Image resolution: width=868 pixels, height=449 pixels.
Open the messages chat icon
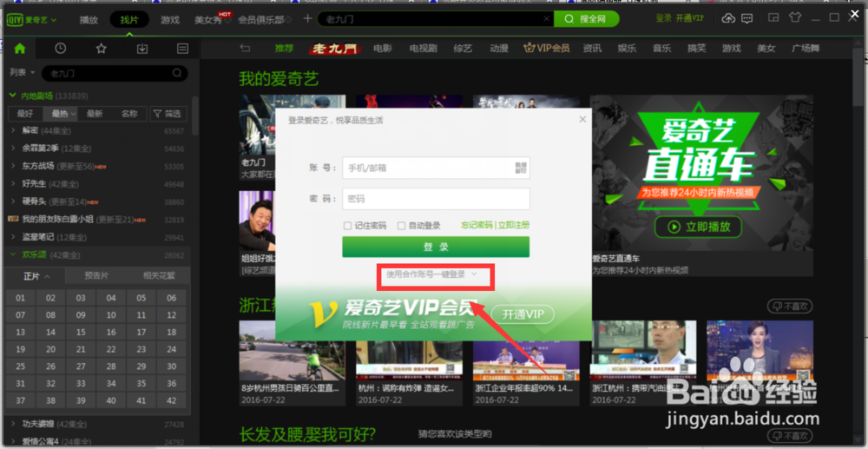746,18
